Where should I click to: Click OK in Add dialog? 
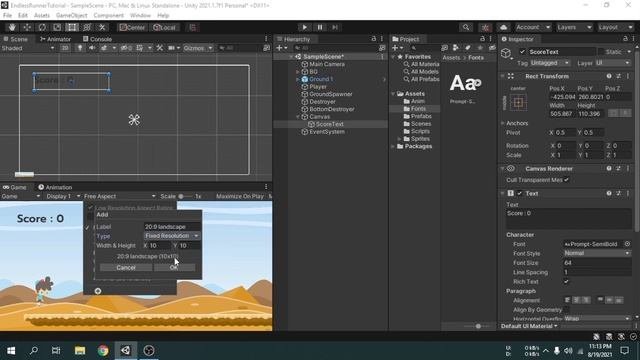pos(174,268)
